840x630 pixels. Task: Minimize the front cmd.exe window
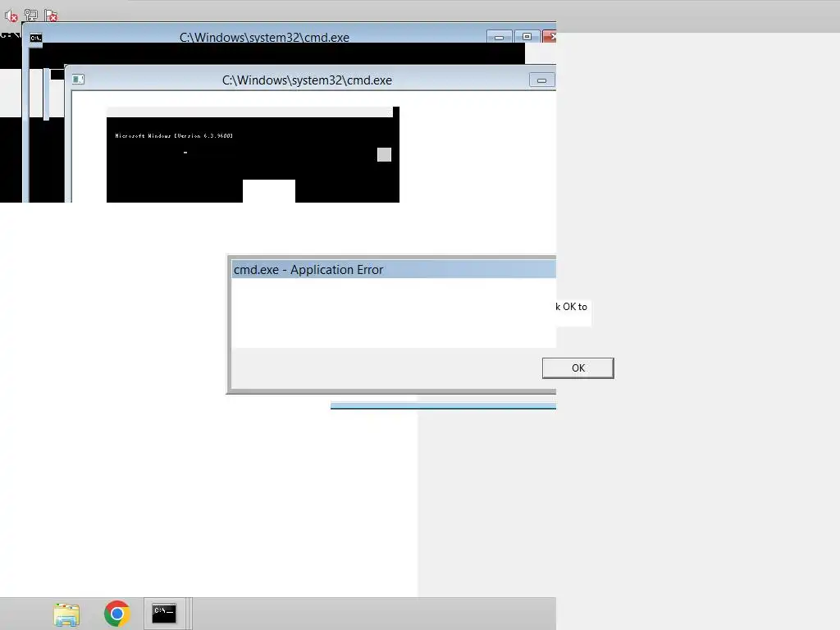click(541, 80)
